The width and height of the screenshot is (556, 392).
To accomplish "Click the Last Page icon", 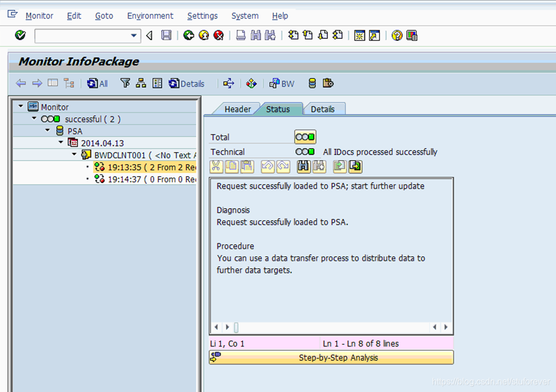I will 338,35.
